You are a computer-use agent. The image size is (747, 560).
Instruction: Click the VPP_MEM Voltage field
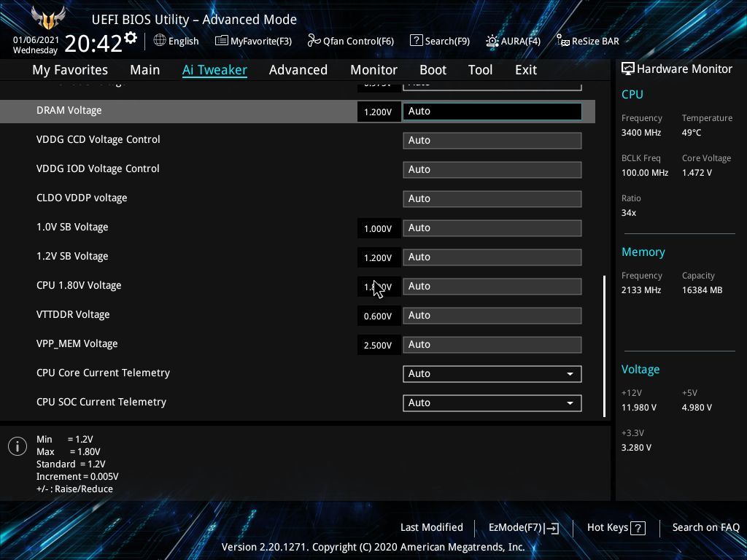click(492, 345)
